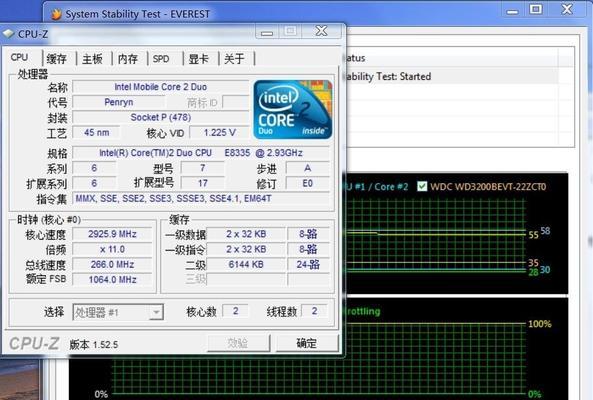
Task: Click the 效验 button
Action: click(238, 343)
